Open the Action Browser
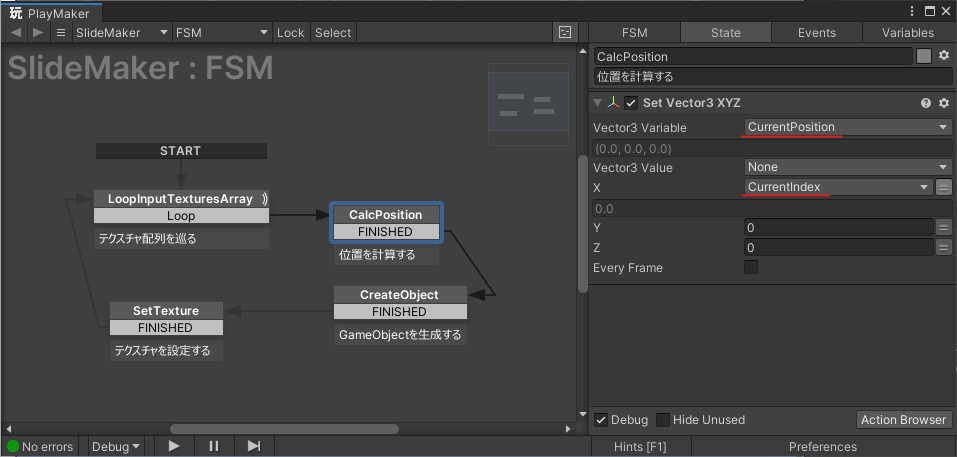 (904, 420)
